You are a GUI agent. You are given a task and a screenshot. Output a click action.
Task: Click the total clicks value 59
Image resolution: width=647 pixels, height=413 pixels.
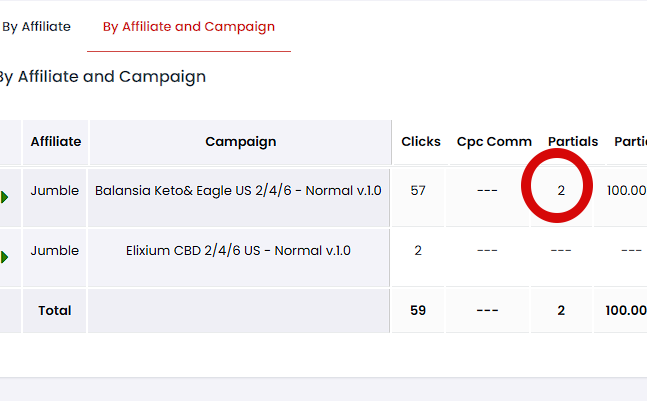pyautogui.click(x=418, y=310)
